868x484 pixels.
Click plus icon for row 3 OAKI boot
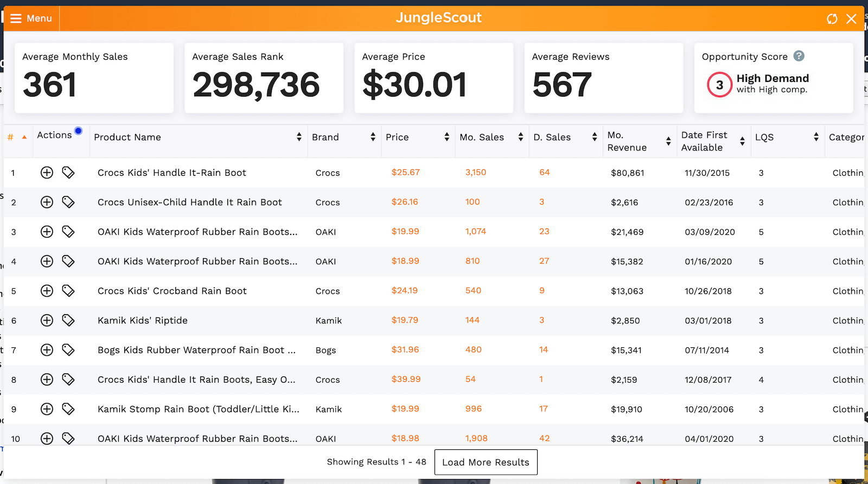[x=47, y=232]
